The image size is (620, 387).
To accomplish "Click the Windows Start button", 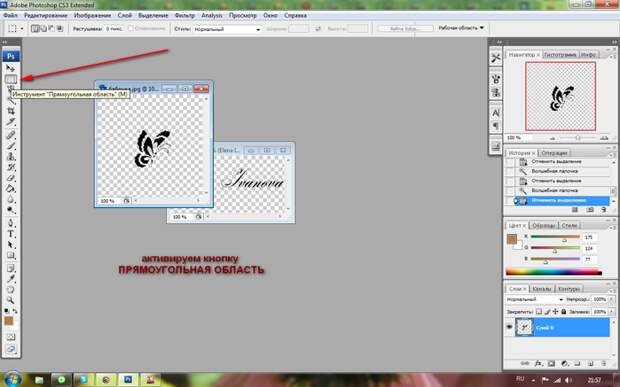I will [13, 379].
